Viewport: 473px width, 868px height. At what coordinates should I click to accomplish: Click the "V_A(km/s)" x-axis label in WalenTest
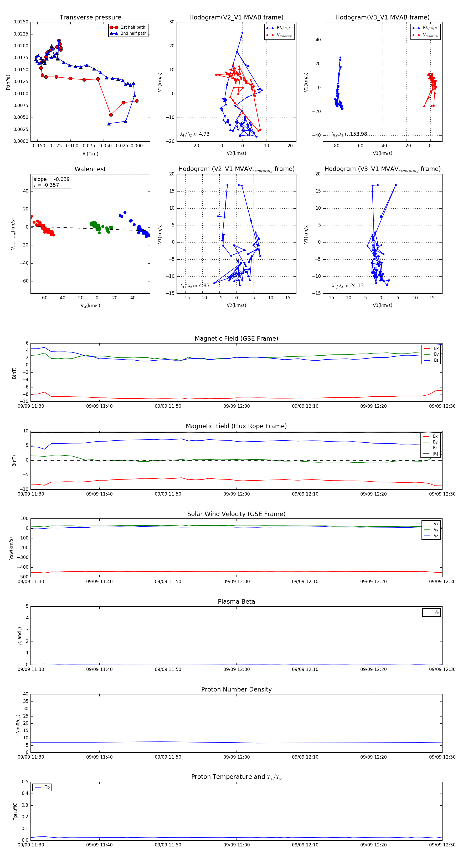coord(90,306)
